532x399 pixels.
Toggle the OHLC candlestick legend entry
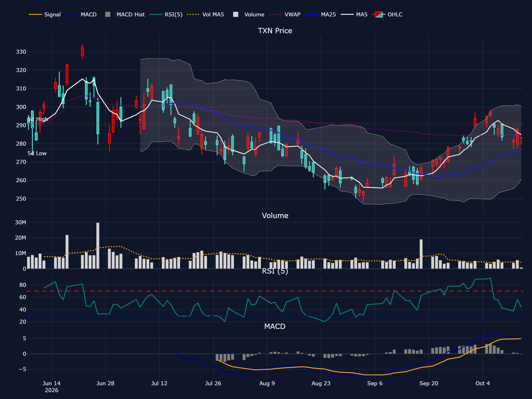click(x=387, y=14)
